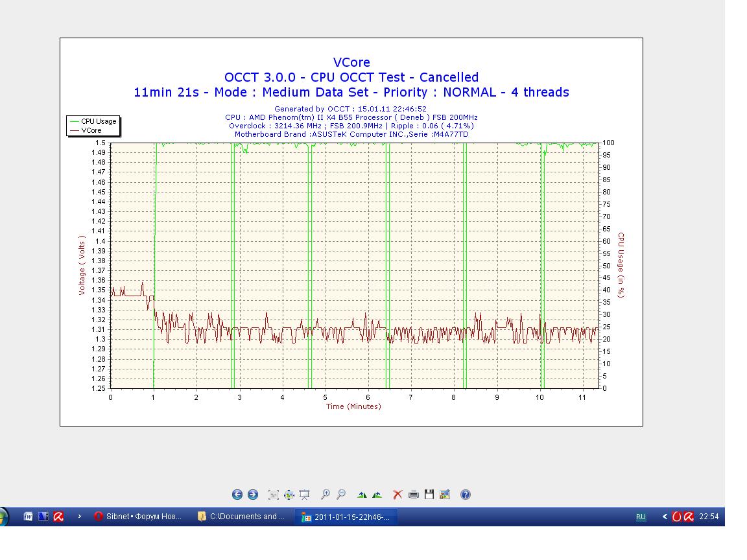747x560 pixels.
Task: Go to the previous image
Action: tap(237, 495)
